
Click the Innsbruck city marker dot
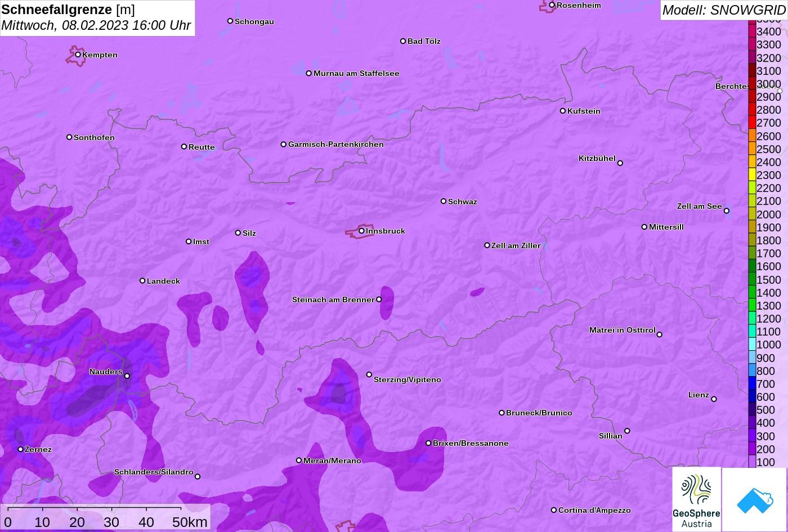click(x=361, y=231)
